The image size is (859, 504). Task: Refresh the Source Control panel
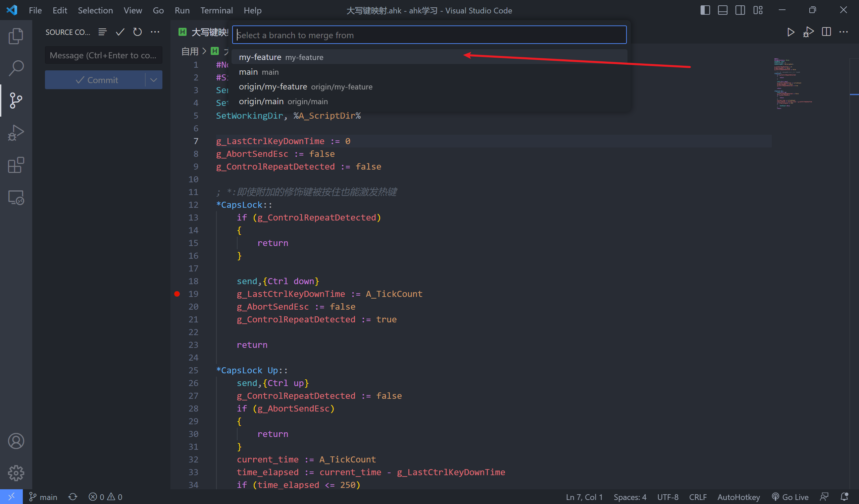137,32
